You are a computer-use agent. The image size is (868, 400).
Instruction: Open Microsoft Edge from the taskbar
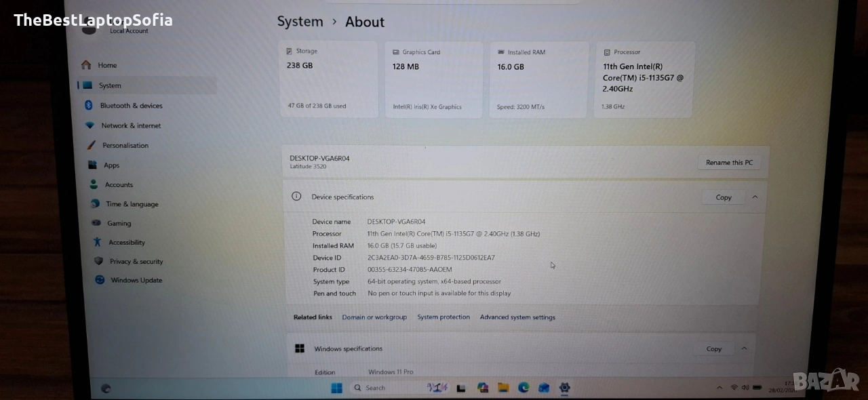[524, 388]
